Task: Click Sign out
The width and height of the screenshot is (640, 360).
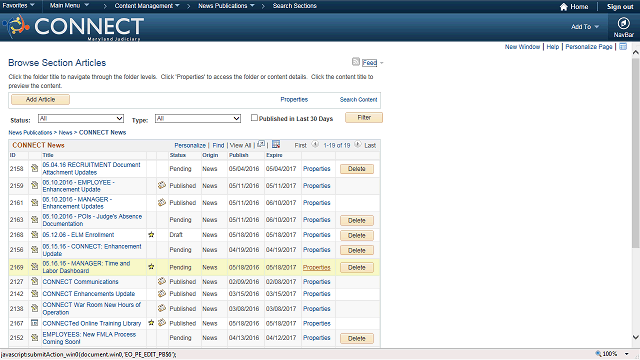Action: click(x=620, y=7)
